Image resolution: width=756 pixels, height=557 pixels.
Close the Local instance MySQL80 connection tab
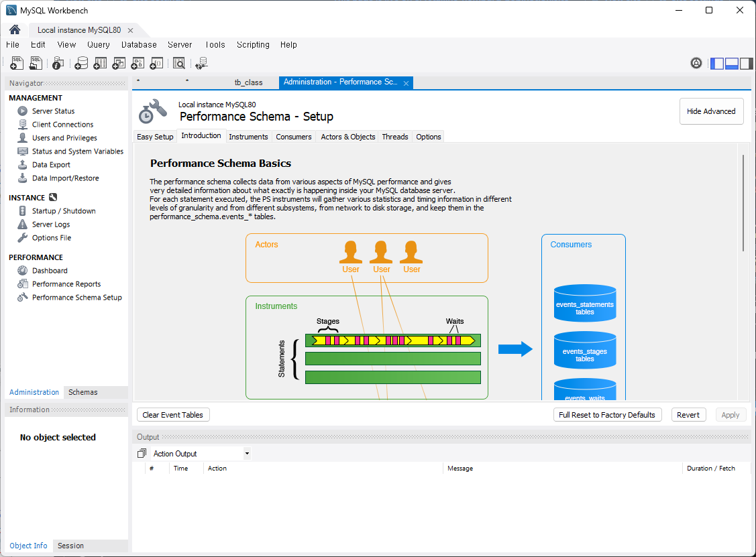click(x=130, y=30)
